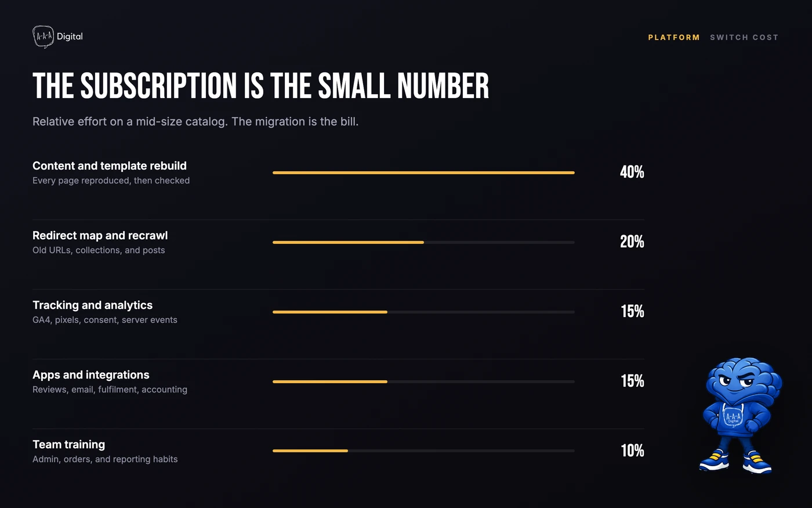Click the 20% value label
This screenshot has width=812, height=508.
click(632, 242)
